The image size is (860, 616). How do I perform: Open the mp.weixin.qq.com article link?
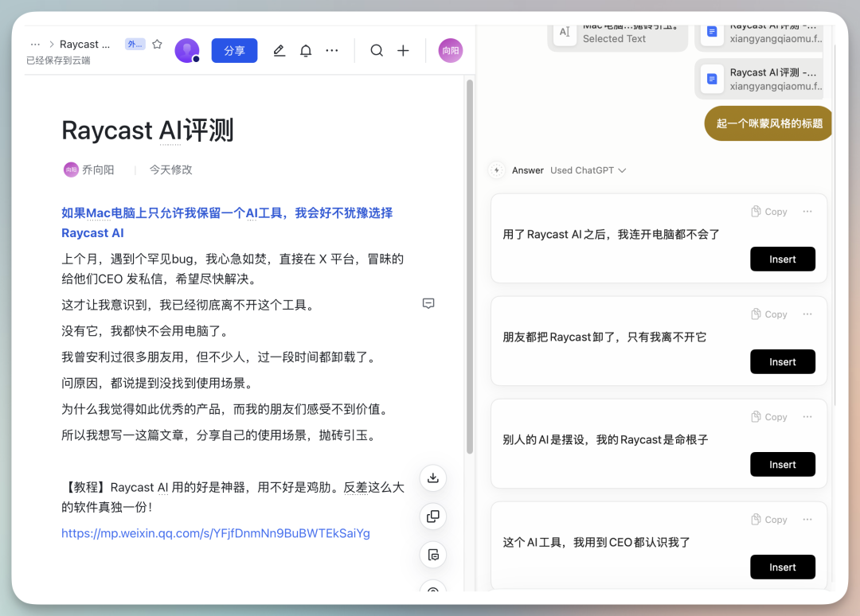216,533
